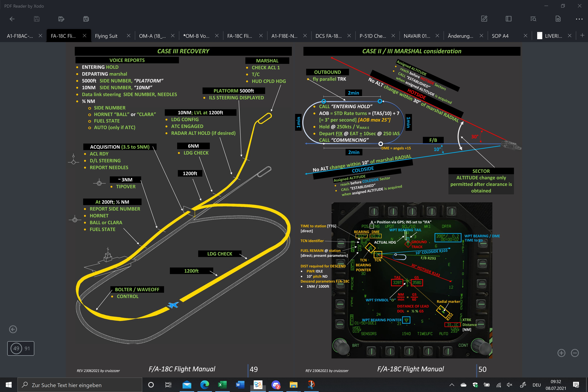Close the P-51D Che... tab

(x=393, y=36)
